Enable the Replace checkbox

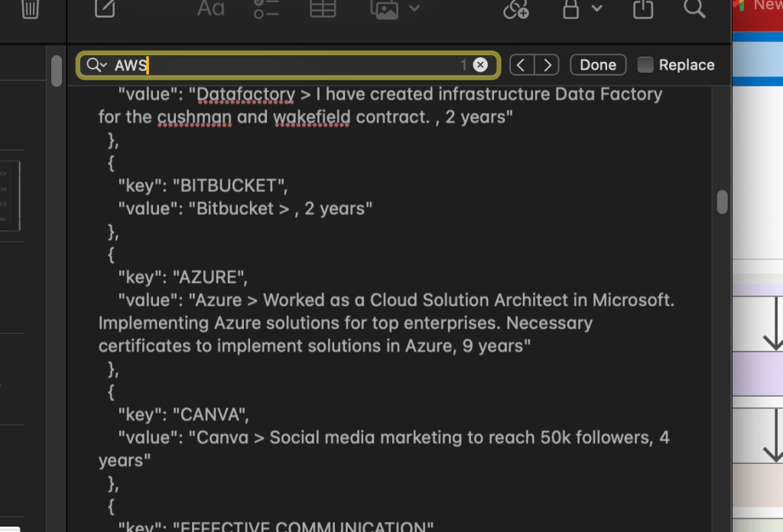[x=645, y=65]
